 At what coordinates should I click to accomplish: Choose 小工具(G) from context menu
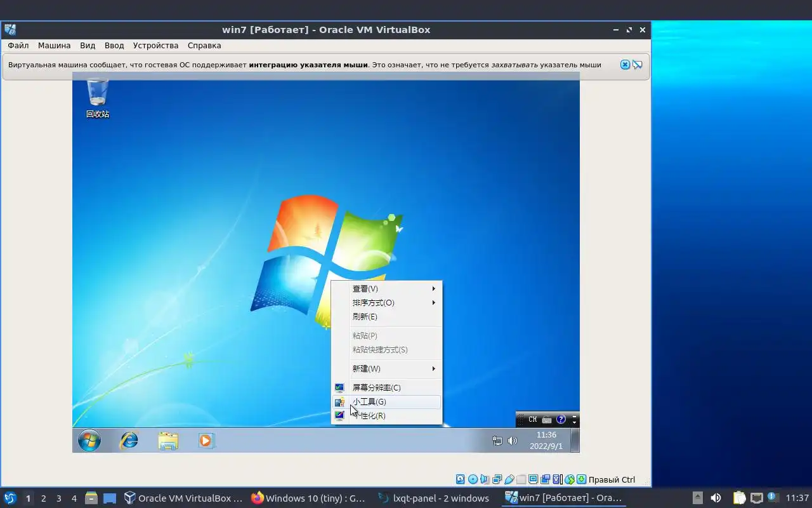coord(387,402)
